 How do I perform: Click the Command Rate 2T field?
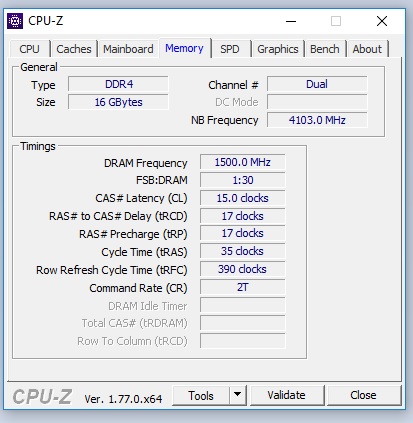[243, 287]
